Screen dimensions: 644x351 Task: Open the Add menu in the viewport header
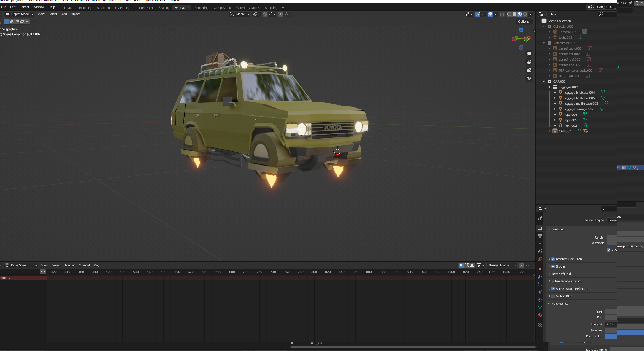pos(64,14)
